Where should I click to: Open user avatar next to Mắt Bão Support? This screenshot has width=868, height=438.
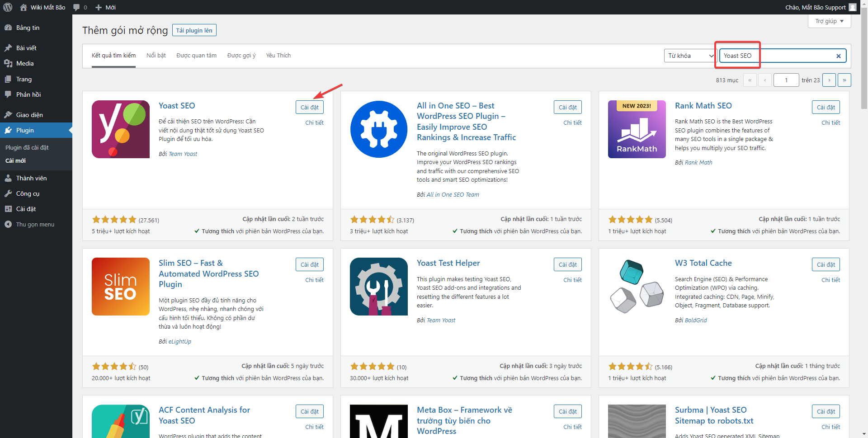(x=853, y=7)
